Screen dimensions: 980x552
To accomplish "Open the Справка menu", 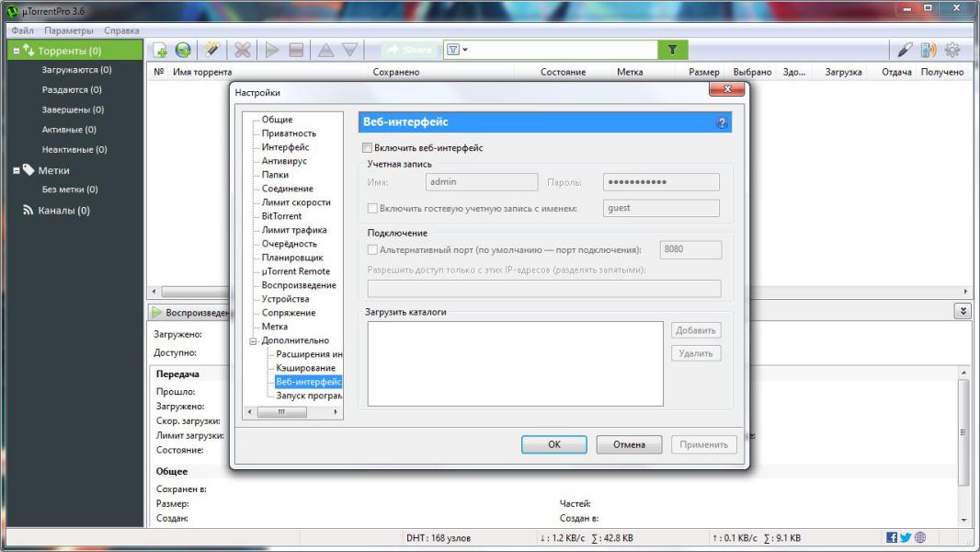I will [121, 31].
